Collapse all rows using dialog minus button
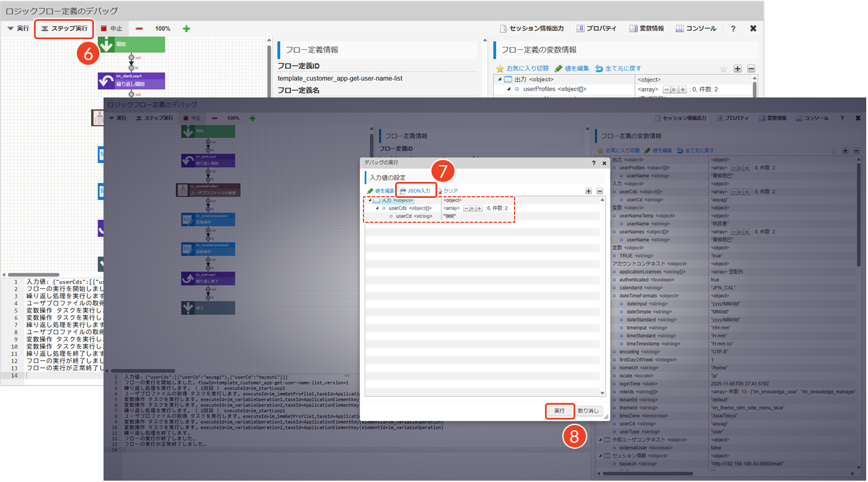The width and height of the screenshot is (868, 482). pyautogui.click(x=600, y=191)
